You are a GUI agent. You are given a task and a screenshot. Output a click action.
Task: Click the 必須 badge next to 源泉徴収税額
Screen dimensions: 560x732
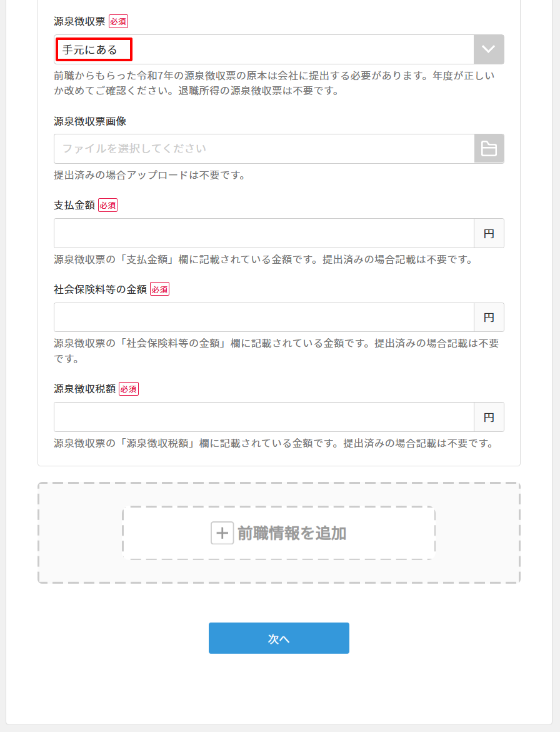(129, 388)
